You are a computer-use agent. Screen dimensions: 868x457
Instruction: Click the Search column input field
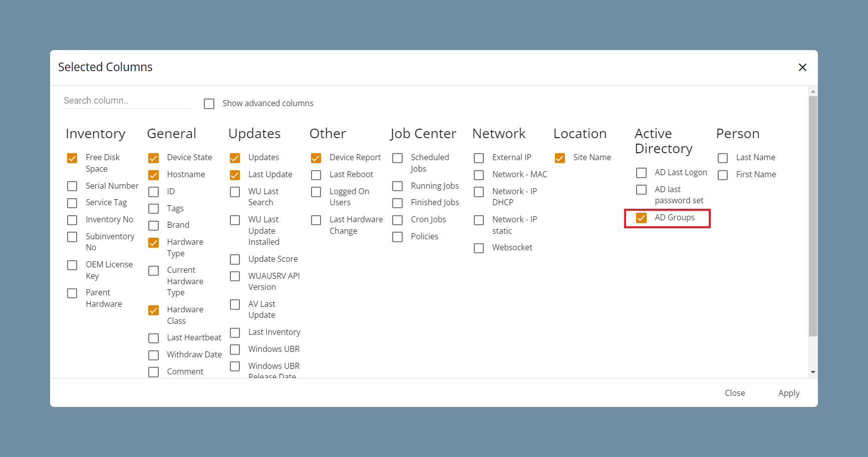(127, 101)
